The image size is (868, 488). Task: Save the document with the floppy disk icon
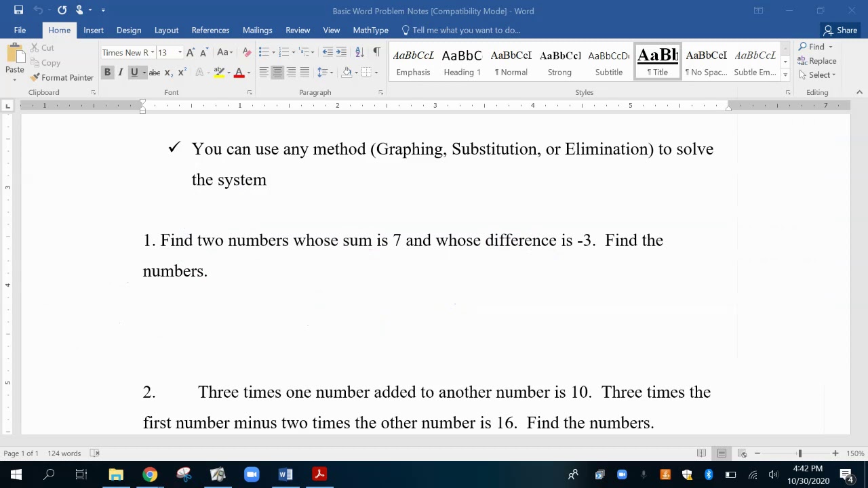click(x=18, y=10)
